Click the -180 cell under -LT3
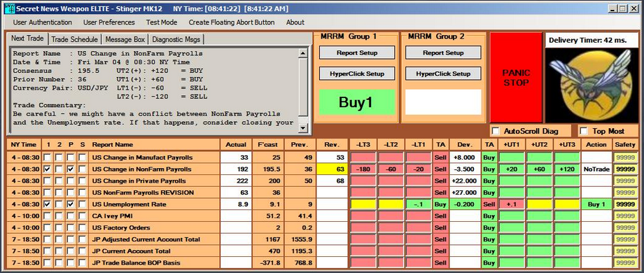Screen dimensions: 644x273 pos(363,169)
